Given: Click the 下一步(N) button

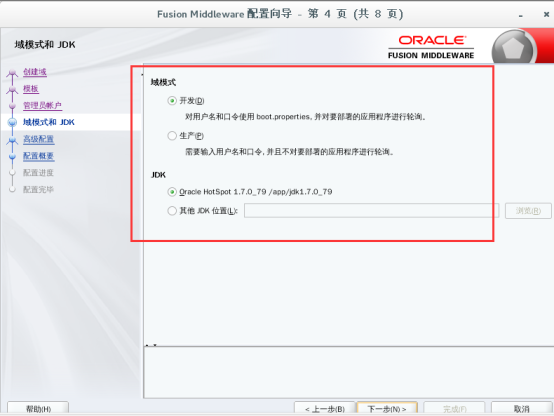Looking at the screenshot, I should coord(387,409).
